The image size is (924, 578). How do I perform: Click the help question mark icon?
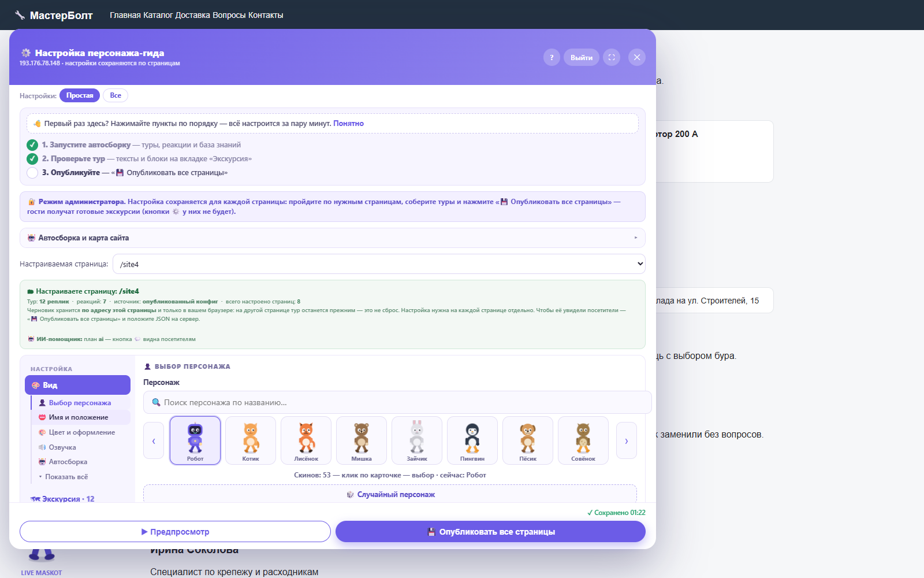(x=552, y=57)
